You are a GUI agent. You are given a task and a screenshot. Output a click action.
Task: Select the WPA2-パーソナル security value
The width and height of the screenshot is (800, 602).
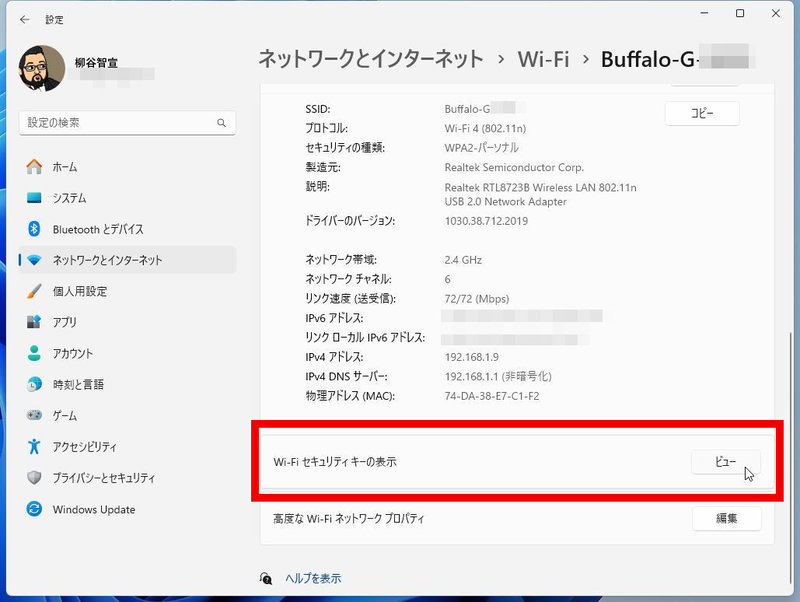tap(481, 148)
